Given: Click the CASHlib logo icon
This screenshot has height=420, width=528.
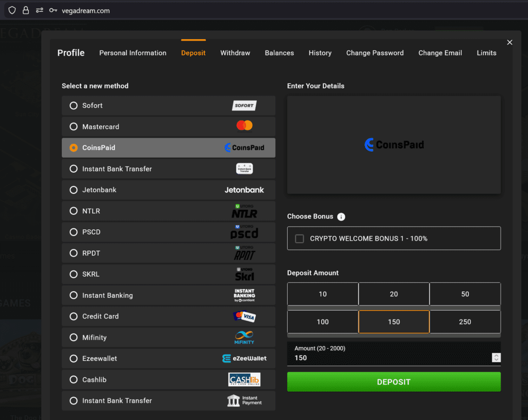Looking at the screenshot, I should [244, 380].
